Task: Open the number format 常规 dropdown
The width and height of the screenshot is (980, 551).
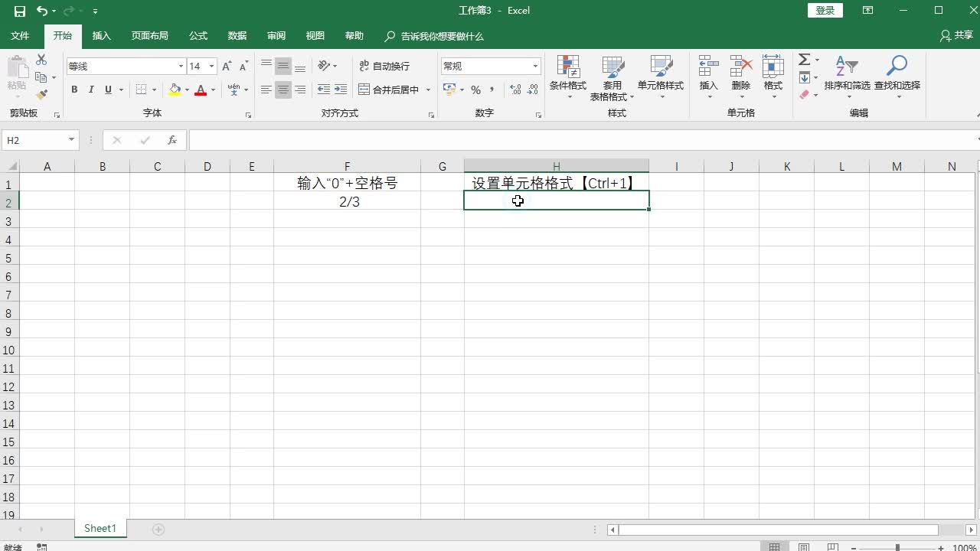Action: coord(536,67)
